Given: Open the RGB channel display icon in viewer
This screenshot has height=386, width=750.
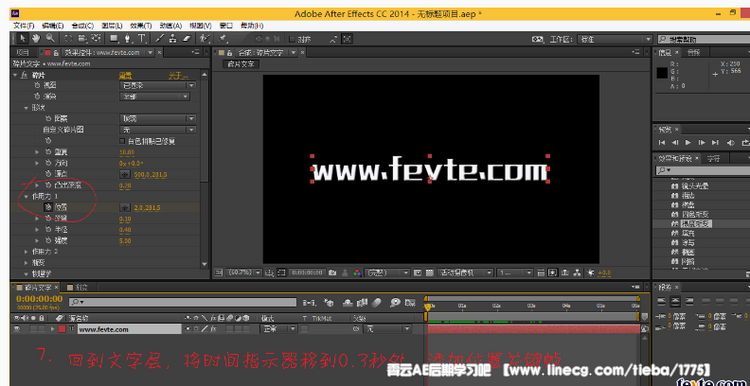Looking at the screenshot, I should [357, 273].
